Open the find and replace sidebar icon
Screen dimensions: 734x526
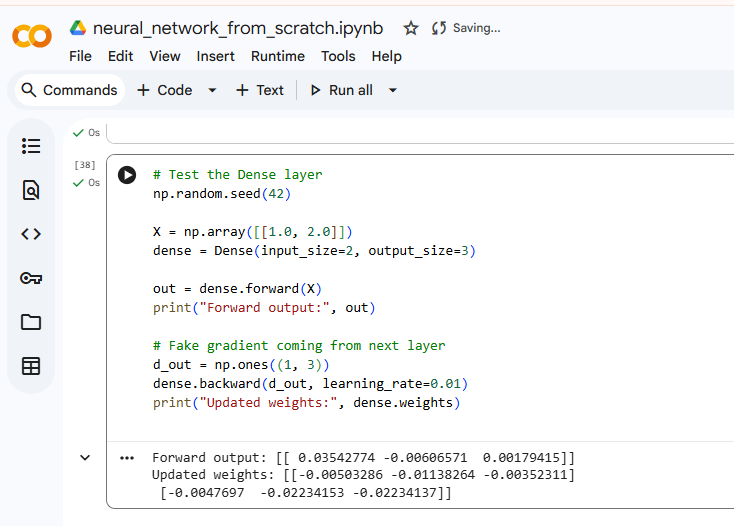(x=31, y=190)
